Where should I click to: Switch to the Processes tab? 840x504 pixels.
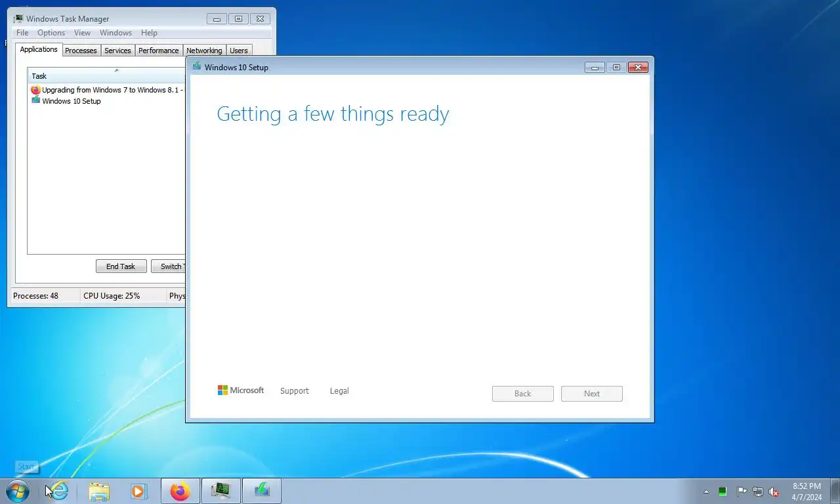tap(81, 51)
